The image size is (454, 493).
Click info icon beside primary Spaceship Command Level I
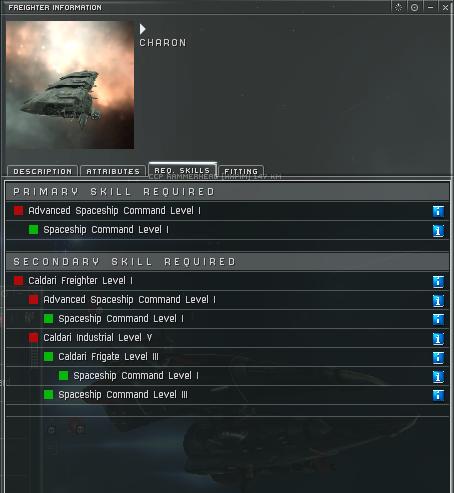pos(438,230)
